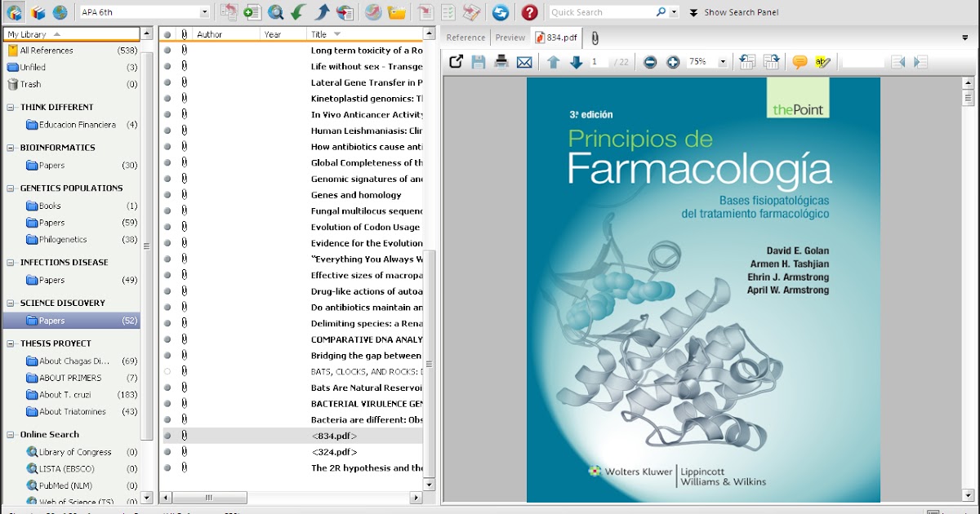Viewport: 980px width, 514px height.
Task: Collapse the THINK DIFFERENT group set
Action: (11, 107)
